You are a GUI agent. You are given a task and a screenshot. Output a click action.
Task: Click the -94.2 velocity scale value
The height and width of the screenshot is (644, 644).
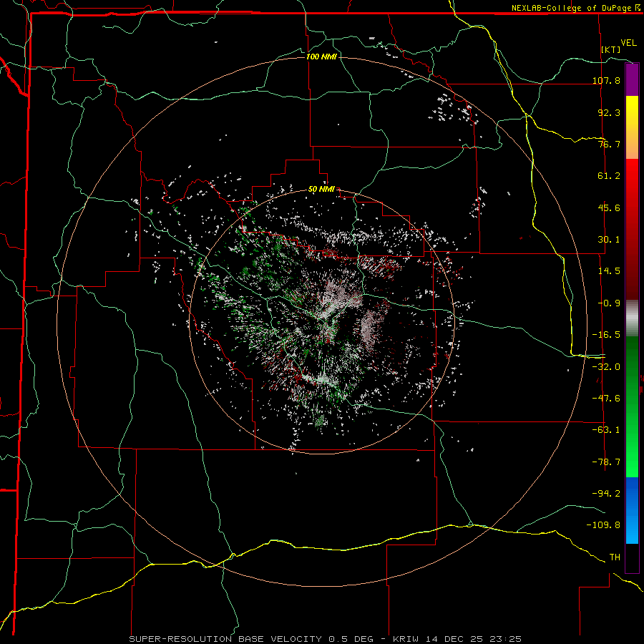point(606,494)
